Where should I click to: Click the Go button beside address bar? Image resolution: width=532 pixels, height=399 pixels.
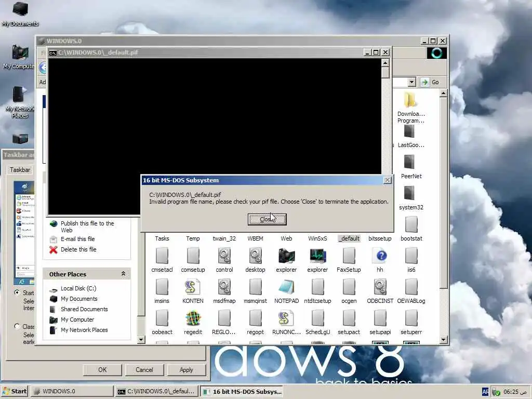coord(430,82)
